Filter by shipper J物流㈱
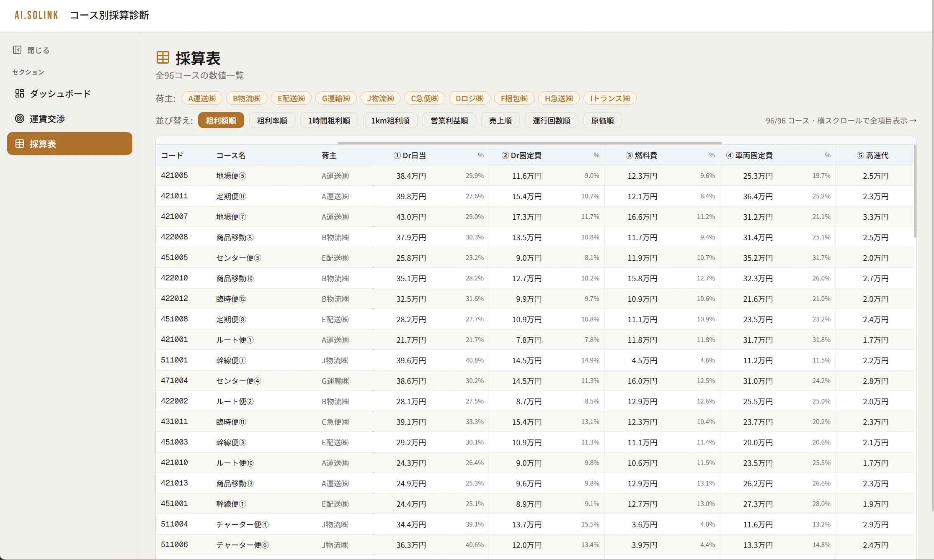Image resolution: width=934 pixels, height=560 pixels. point(381,98)
